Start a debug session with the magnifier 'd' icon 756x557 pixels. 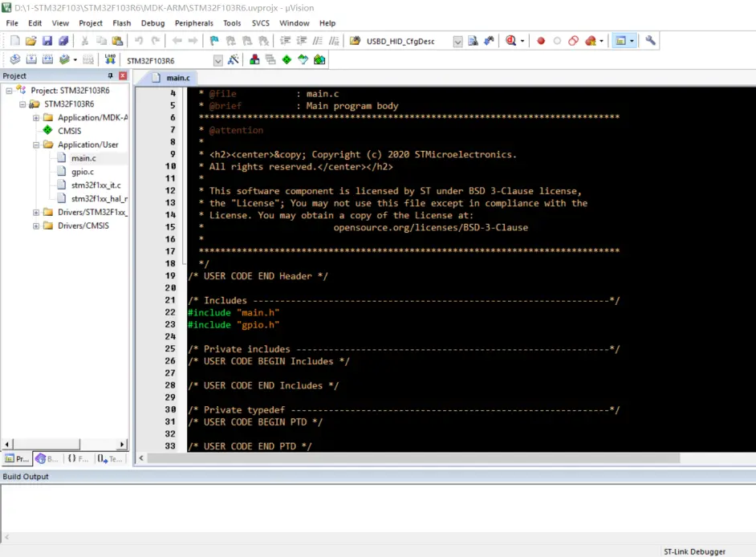coord(510,41)
